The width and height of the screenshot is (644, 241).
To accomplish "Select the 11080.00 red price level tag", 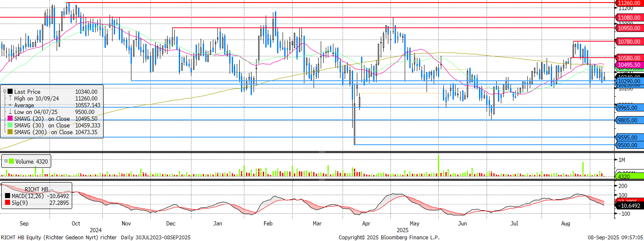I will tap(630, 18).
